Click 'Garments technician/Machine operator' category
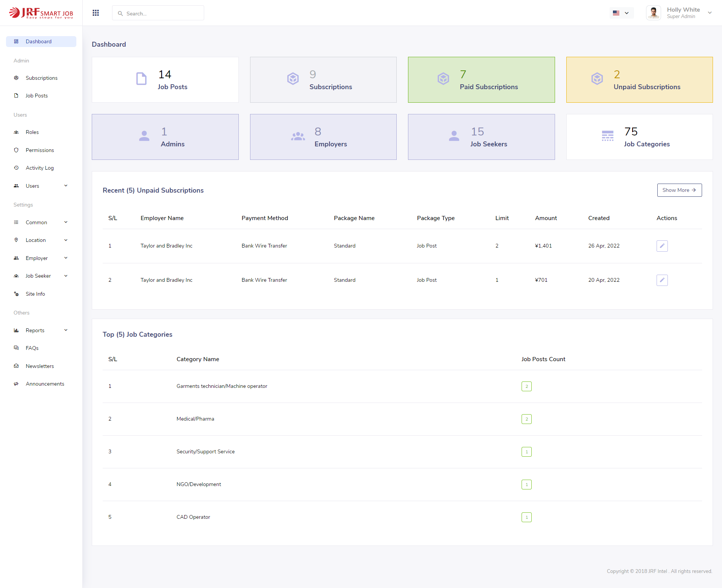Image resolution: width=722 pixels, height=588 pixels. coord(222,386)
